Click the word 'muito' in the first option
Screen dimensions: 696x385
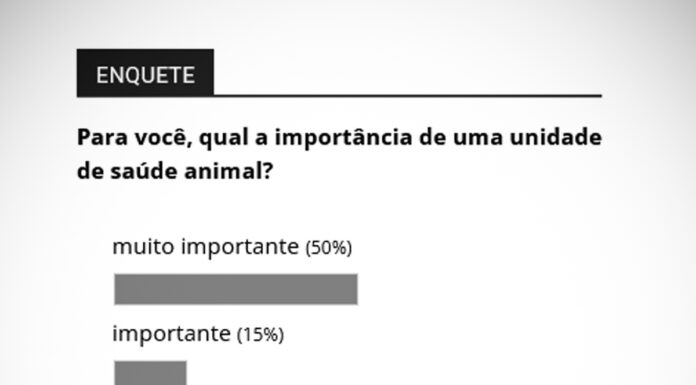coord(143,246)
